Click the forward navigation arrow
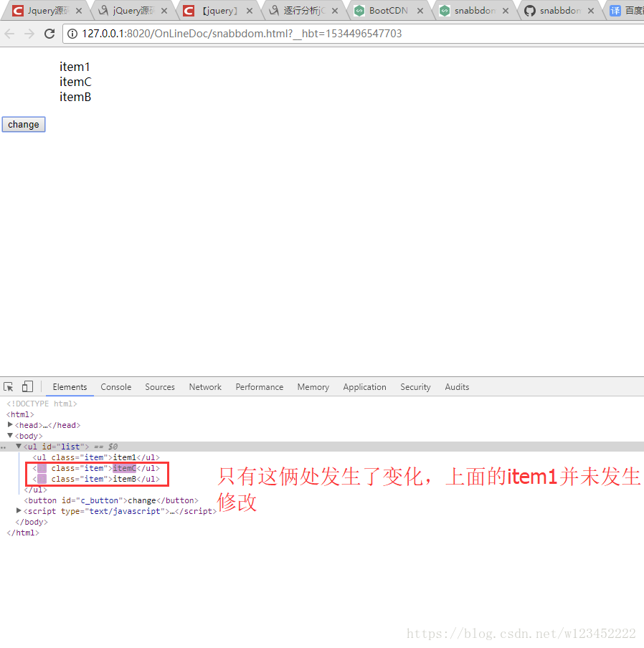The image size is (644, 648). click(29, 32)
